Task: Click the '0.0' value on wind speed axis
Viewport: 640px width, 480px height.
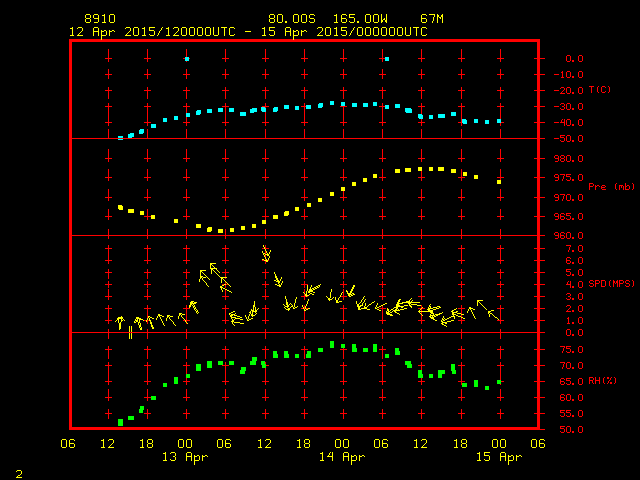Action: pos(574,333)
